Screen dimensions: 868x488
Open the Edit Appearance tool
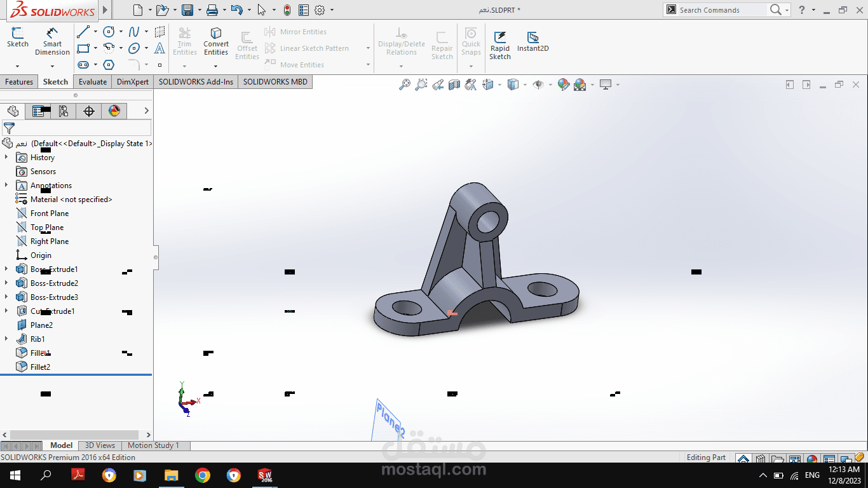pos(563,85)
